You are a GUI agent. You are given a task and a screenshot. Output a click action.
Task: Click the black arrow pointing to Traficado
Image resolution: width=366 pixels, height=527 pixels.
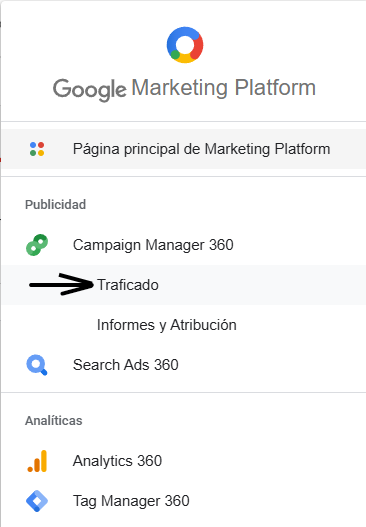(x=62, y=284)
